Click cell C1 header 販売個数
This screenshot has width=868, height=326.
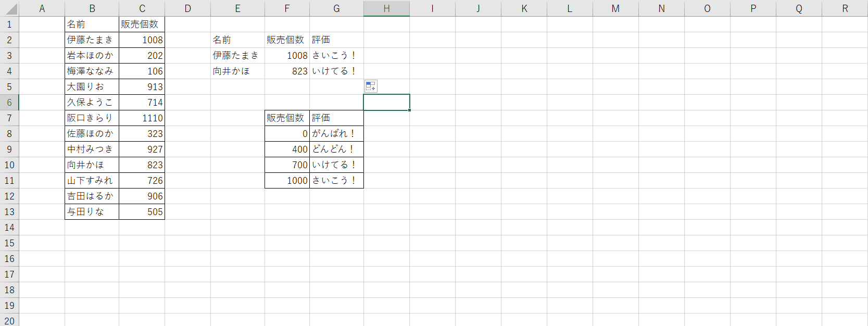pos(142,24)
